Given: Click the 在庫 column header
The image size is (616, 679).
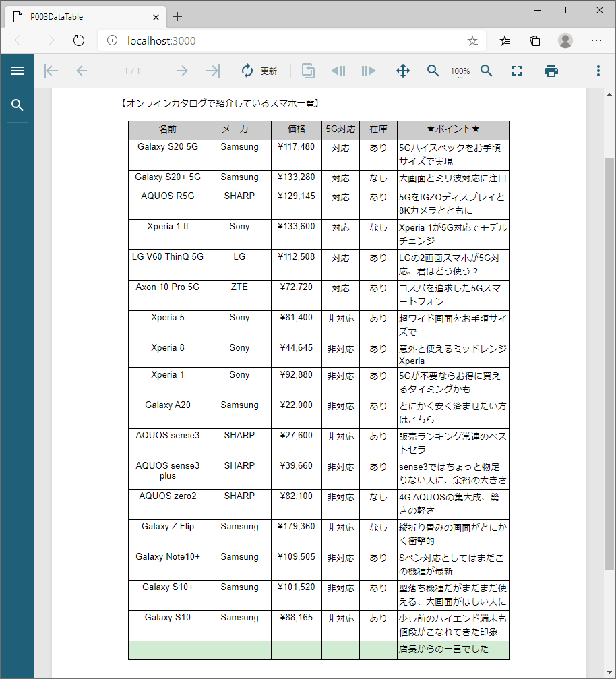Looking at the screenshot, I should [378, 130].
